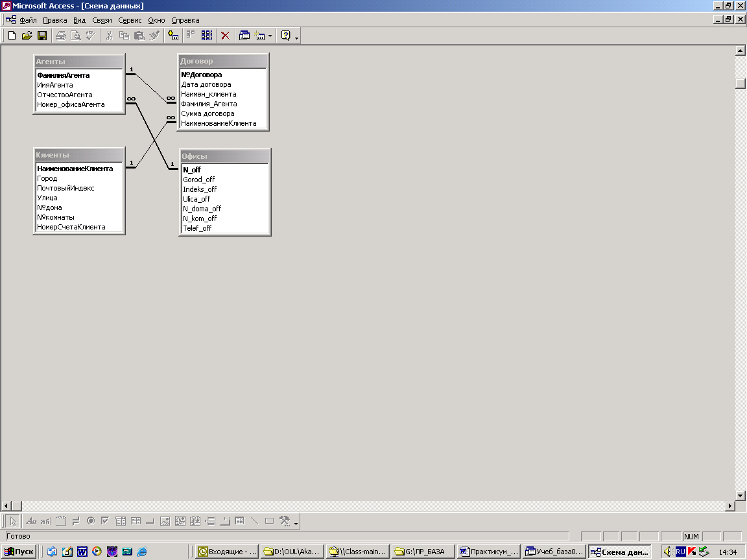
Task: Save the relationships layout (floppy icon)
Action: (x=42, y=36)
